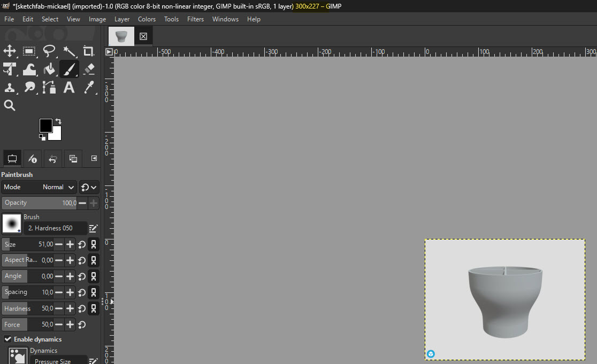Select the Smudge tool
The image size is (597, 364).
point(29,88)
